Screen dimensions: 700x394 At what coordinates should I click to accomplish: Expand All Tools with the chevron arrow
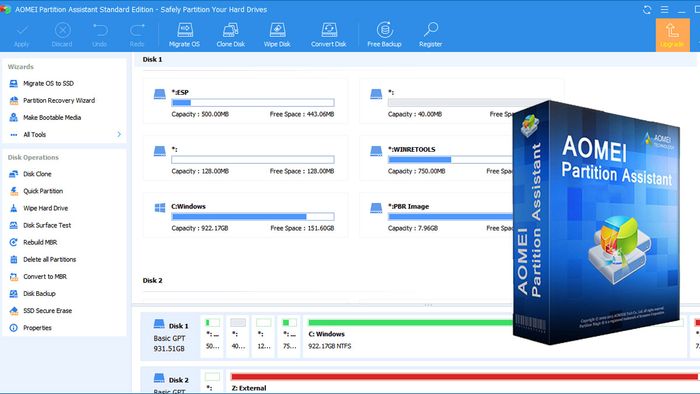coord(119,134)
